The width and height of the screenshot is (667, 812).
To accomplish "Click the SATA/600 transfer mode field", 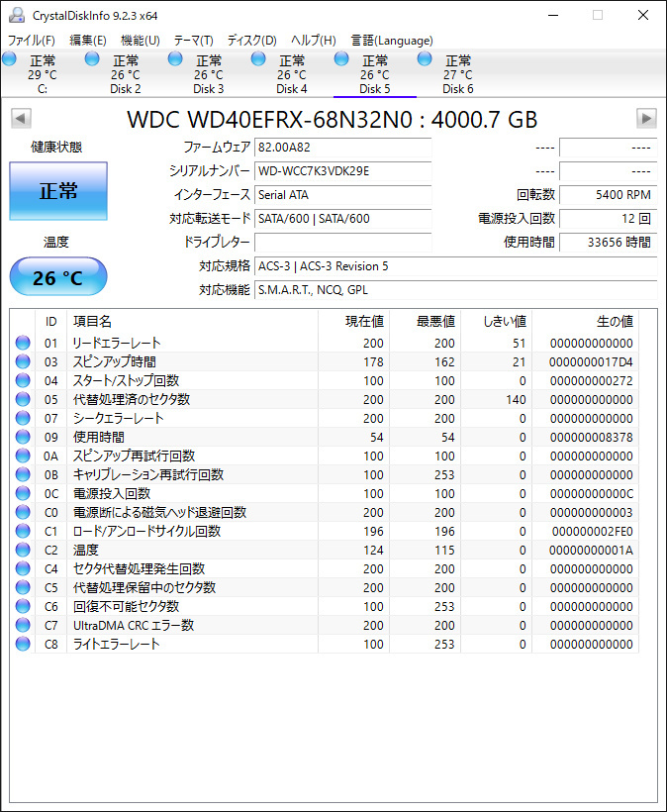I will (x=343, y=219).
